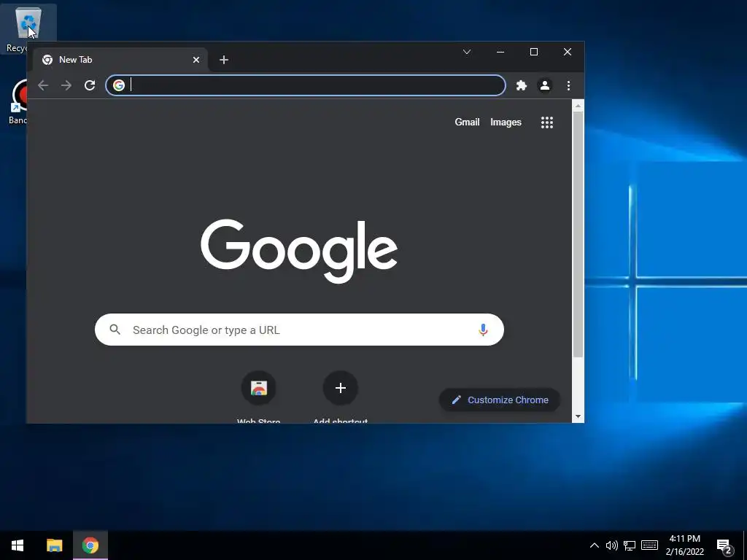Image resolution: width=747 pixels, height=560 pixels.
Task: Click the Search Google or type a URL box
Action: [x=299, y=330]
